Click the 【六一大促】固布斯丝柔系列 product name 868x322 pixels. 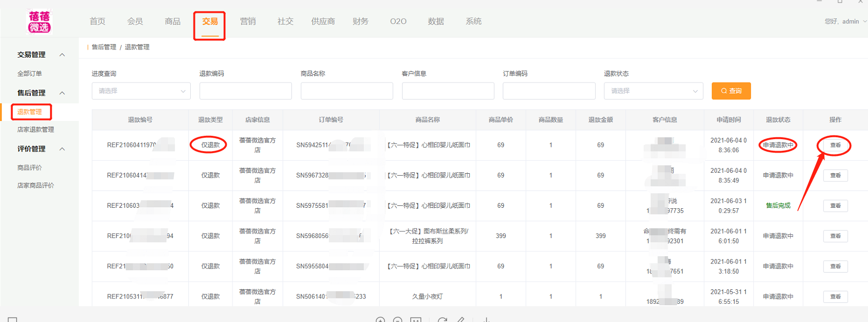(x=428, y=236)
